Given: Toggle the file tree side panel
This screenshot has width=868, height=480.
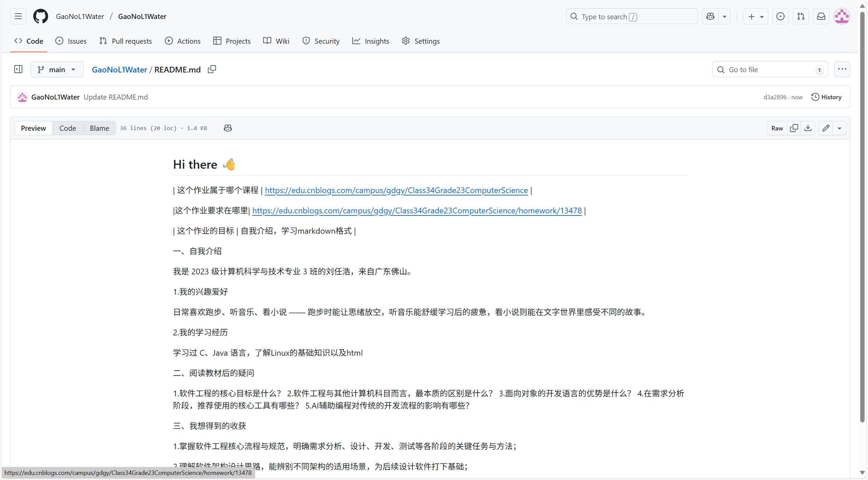Looking at the screenshot, I should click(x=18, y=69).
